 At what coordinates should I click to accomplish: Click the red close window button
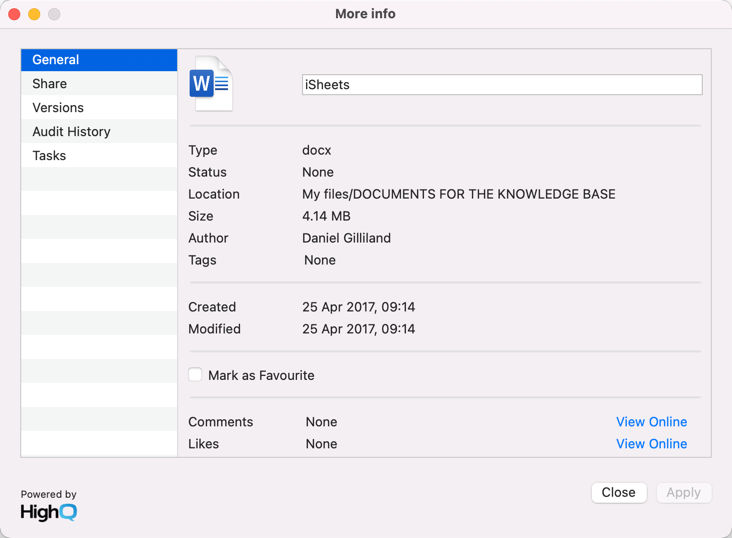[x=14, y=14]
